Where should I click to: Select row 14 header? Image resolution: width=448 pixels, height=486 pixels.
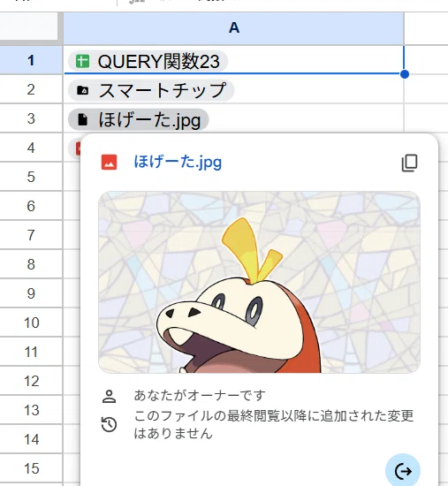(31, 439)
